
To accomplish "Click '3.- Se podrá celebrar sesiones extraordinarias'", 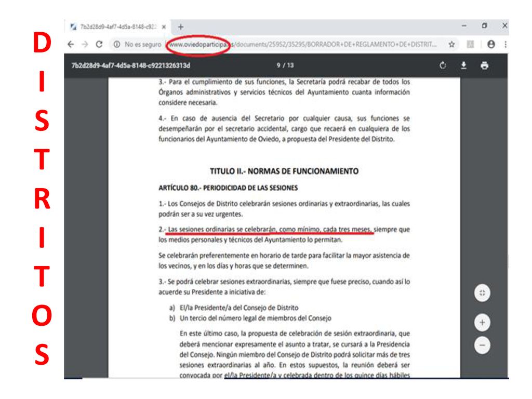I will pos(284,287).
